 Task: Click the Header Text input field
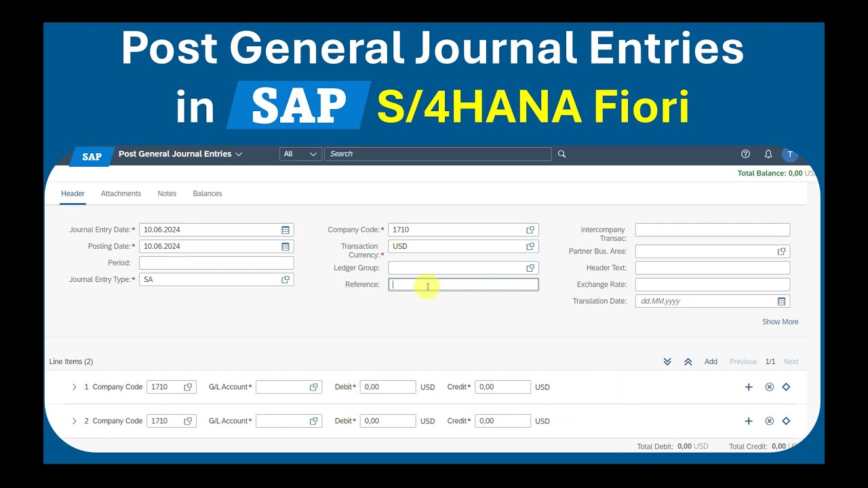click(713, 268)
